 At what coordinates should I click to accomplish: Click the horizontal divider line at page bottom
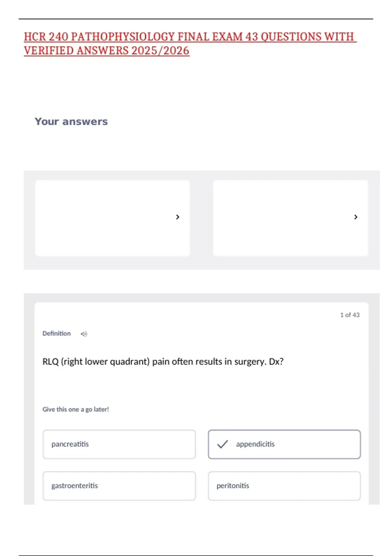click(x=195, y=555)
